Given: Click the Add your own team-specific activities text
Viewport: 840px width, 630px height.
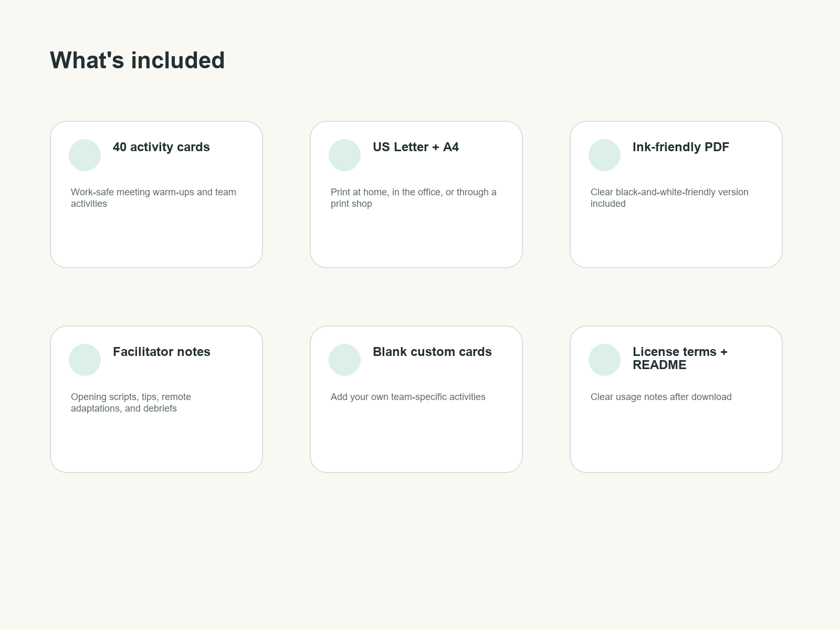Looking at the screenshot, I should [408, 397].
